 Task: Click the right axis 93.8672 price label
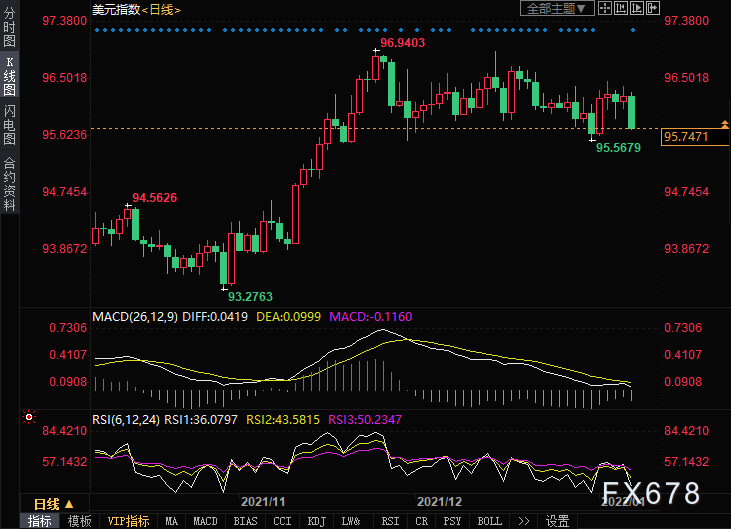pyautogui.click(x=686, y=249)
